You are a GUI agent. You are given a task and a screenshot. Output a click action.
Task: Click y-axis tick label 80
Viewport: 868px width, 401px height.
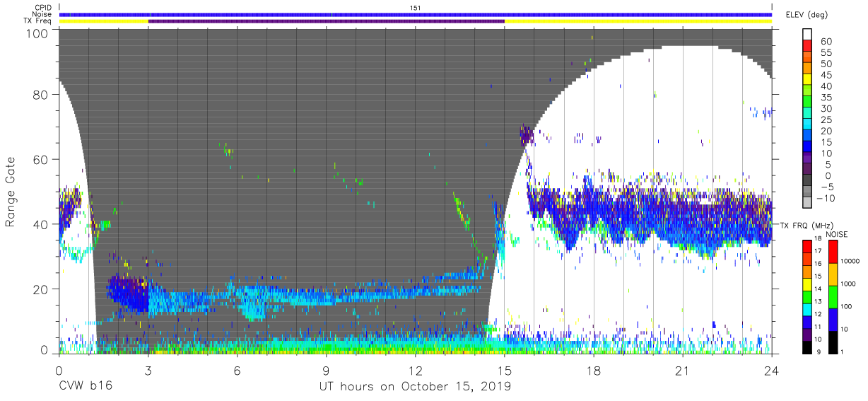(x=41, y=95)
